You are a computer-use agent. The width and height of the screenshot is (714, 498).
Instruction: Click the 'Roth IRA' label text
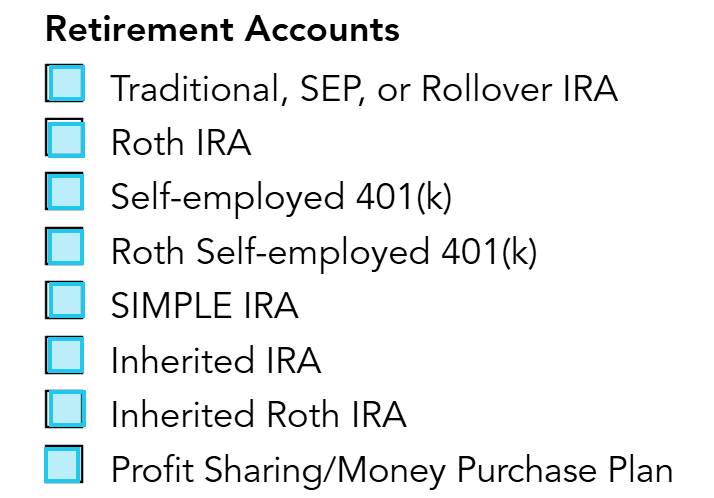click(x=180, y=144)
